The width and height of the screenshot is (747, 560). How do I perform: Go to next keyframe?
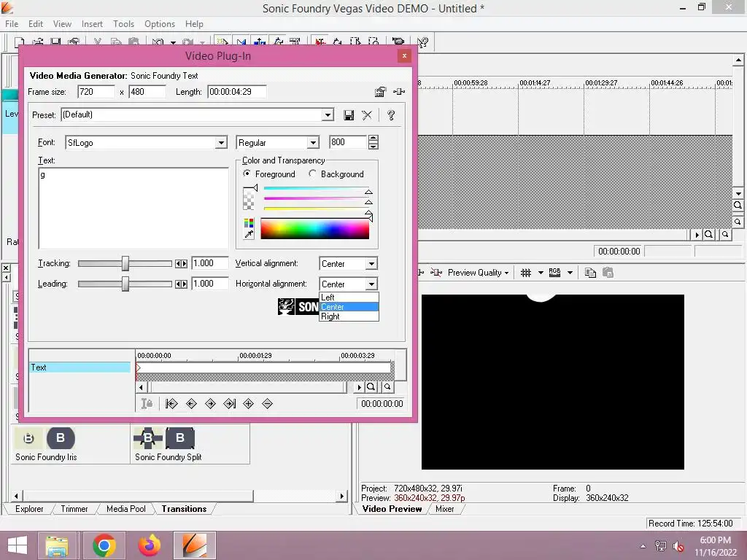pos(210,404)
